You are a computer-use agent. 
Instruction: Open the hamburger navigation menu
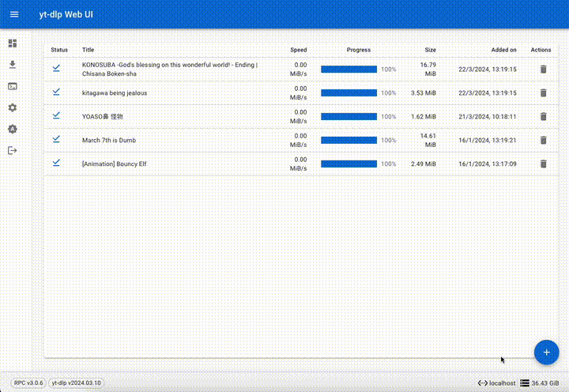coord(13,15)
